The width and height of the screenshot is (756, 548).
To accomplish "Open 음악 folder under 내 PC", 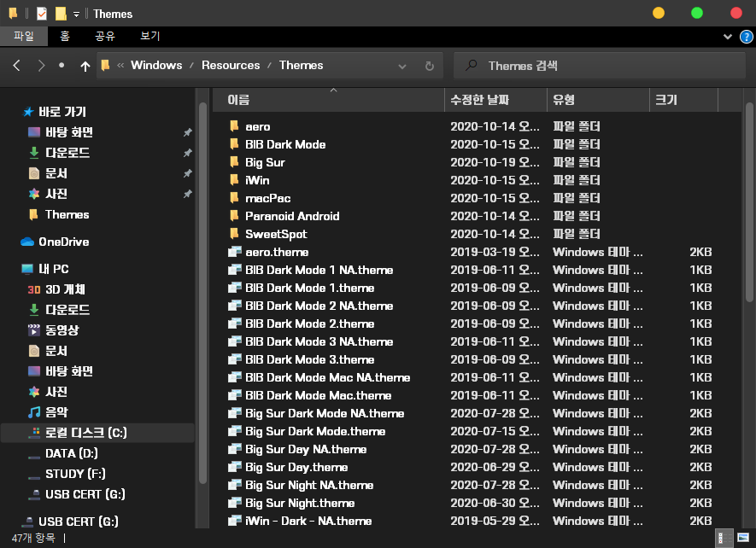I will pos(48,412).
